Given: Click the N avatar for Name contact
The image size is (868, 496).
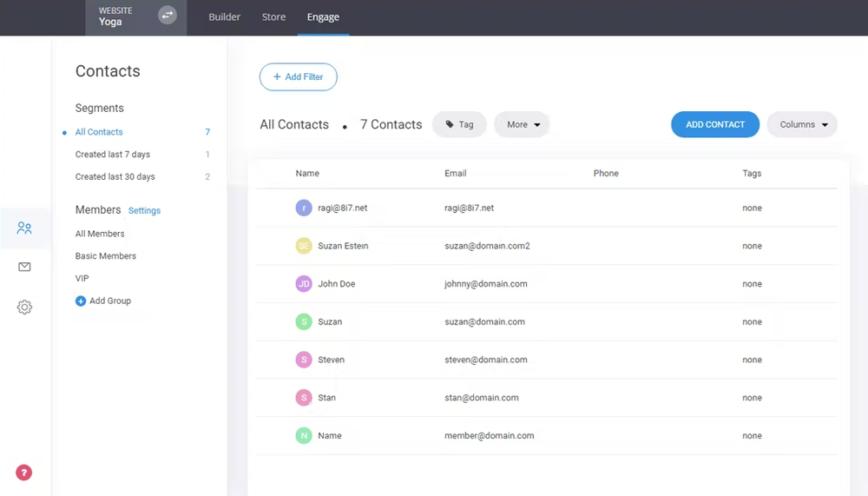Looking at the screenshot, I should 304,435.
